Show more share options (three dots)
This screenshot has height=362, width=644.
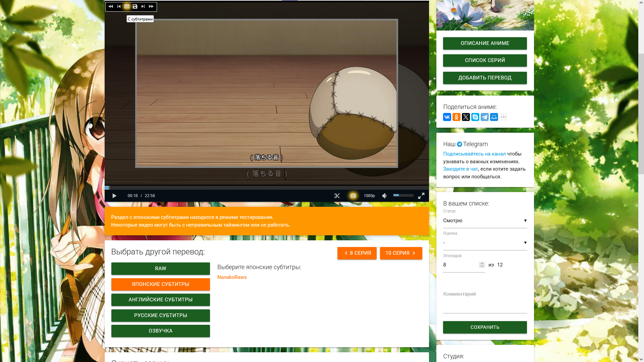point(503,117)
